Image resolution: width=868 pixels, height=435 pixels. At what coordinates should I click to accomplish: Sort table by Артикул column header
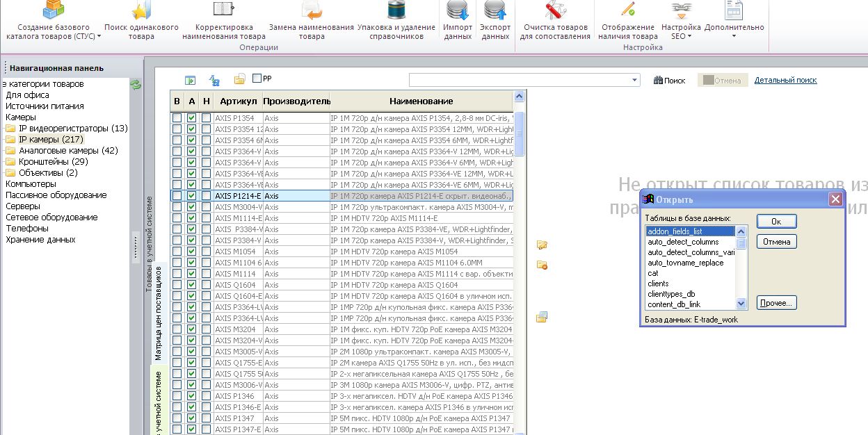pyautogui.click(x=238, y=101)
